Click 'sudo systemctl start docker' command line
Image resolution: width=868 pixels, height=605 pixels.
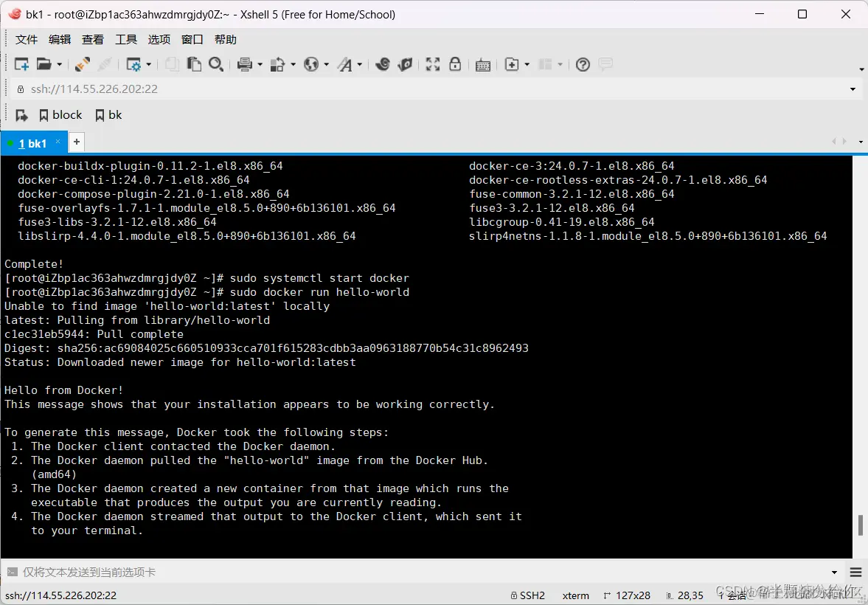coord(319,278)
